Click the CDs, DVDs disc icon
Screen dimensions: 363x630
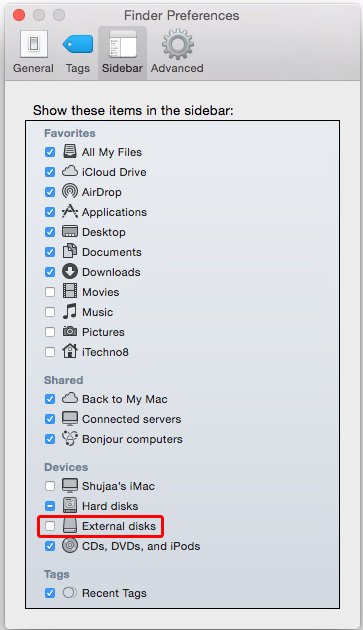pos(70,546)
